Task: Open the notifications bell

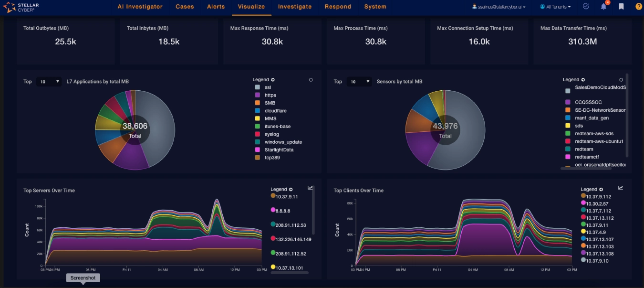Action: pyautogui.click(x=603, y=7)
